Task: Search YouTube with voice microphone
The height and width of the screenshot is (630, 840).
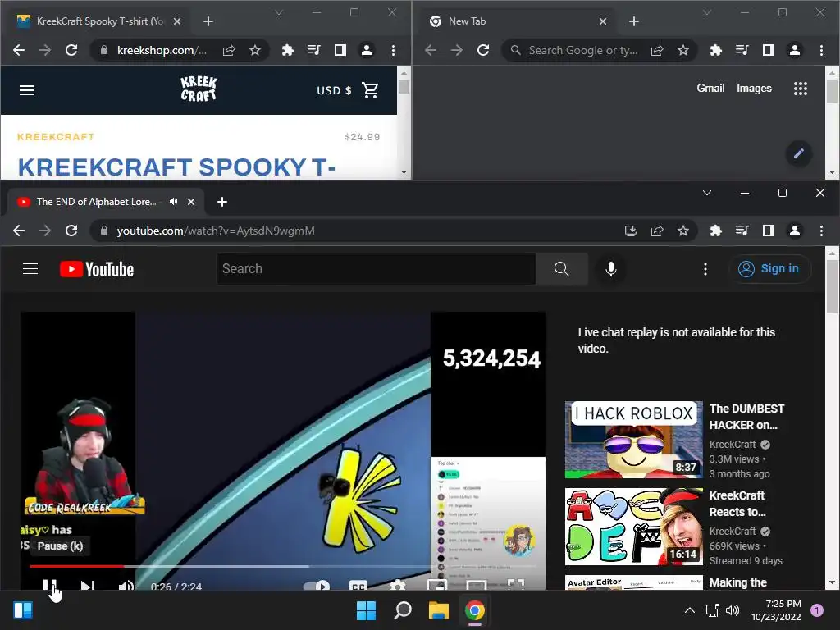Action: (x=610, y=269)
